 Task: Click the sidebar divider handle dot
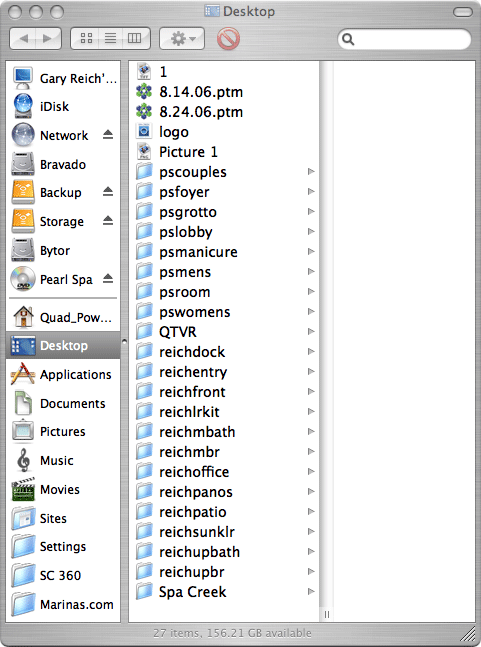point(124,341)
